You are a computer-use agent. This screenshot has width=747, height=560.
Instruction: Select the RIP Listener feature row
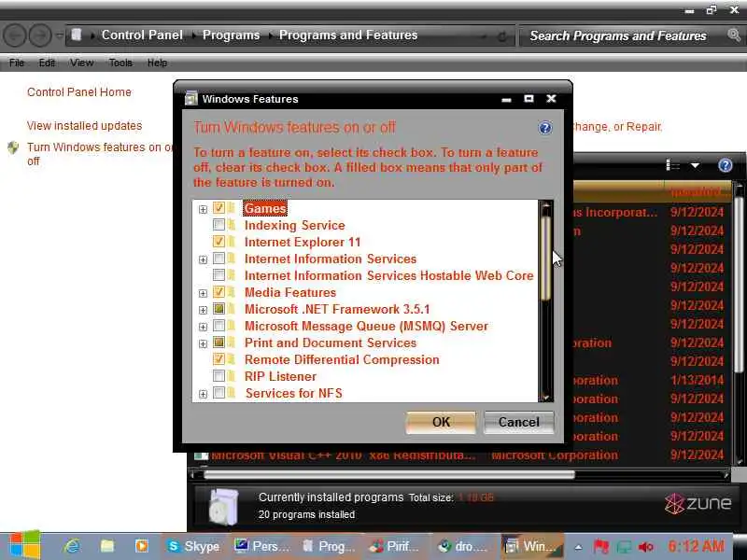click(280, 376)
